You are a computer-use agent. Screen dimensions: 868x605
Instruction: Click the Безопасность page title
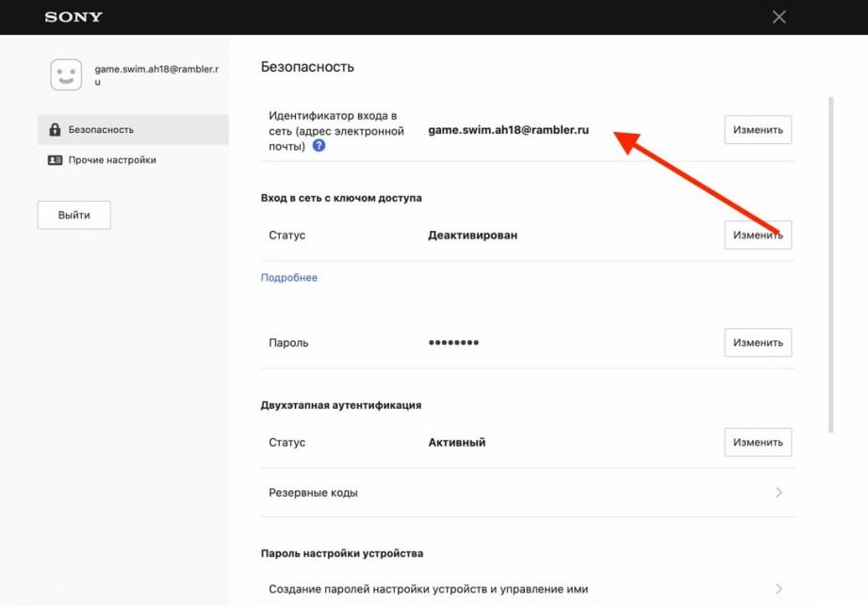click(x=307, y=67)
